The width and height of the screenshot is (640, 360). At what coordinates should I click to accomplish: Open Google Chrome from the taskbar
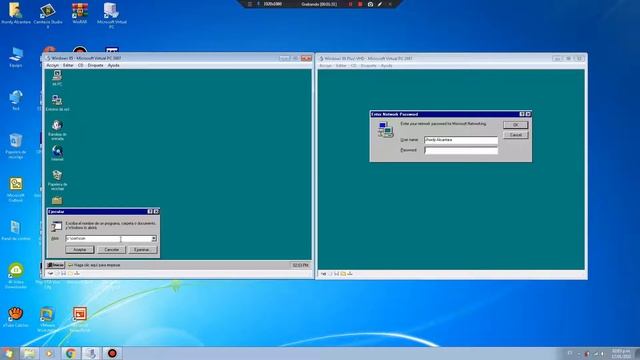click(70, 353)
